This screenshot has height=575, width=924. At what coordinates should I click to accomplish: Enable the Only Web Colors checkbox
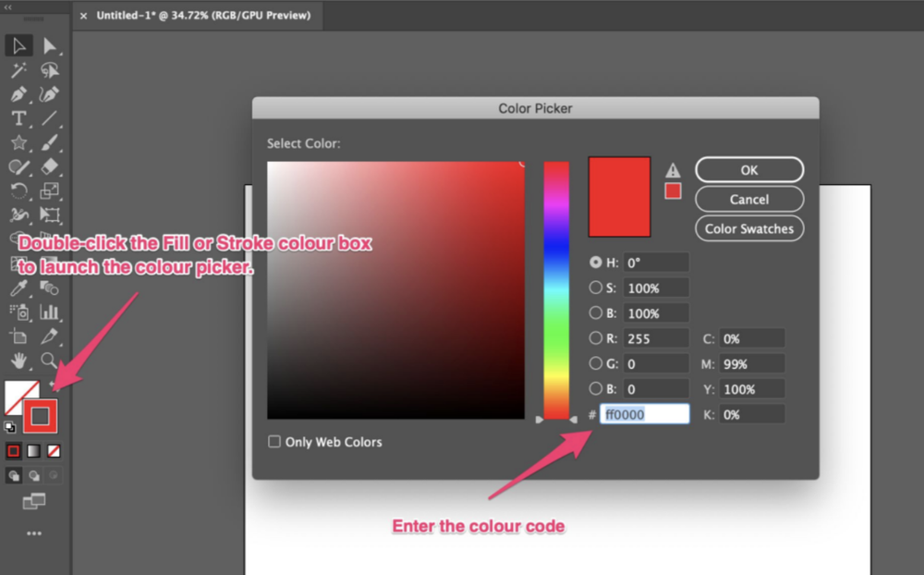[274, 442]
